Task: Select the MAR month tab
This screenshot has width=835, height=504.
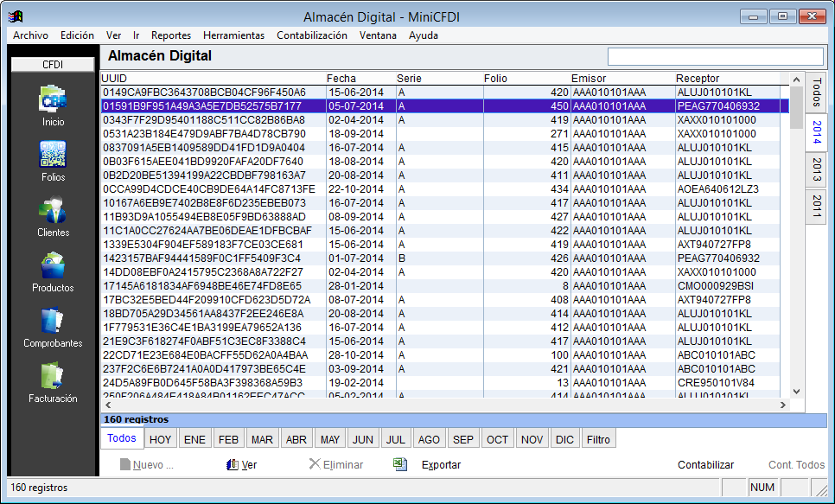Action: [x=262, y=439]
